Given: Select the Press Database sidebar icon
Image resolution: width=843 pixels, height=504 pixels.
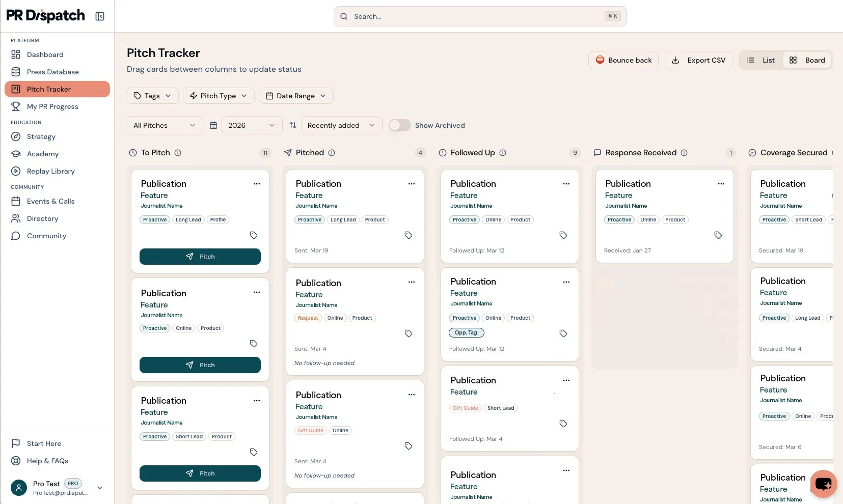Looking at the screenshot, I should [16, 72].
